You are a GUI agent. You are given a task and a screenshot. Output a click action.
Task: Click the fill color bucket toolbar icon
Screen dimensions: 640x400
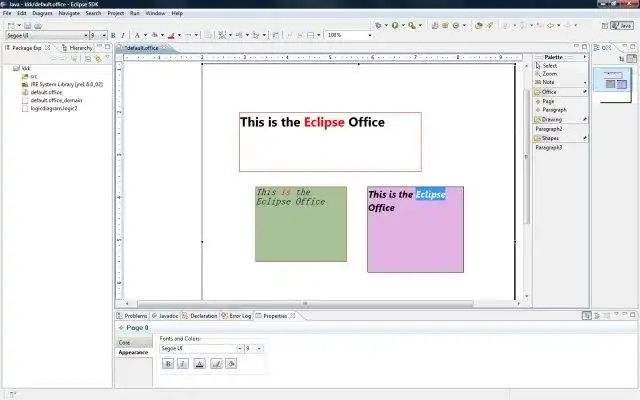[155, 36]
